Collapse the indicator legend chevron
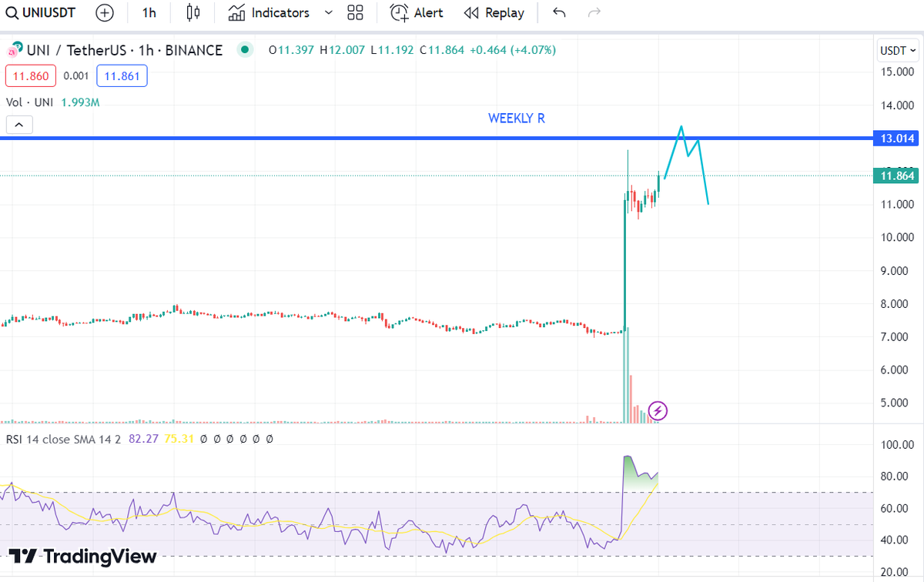The image size is (924, 582). (18, 124)
